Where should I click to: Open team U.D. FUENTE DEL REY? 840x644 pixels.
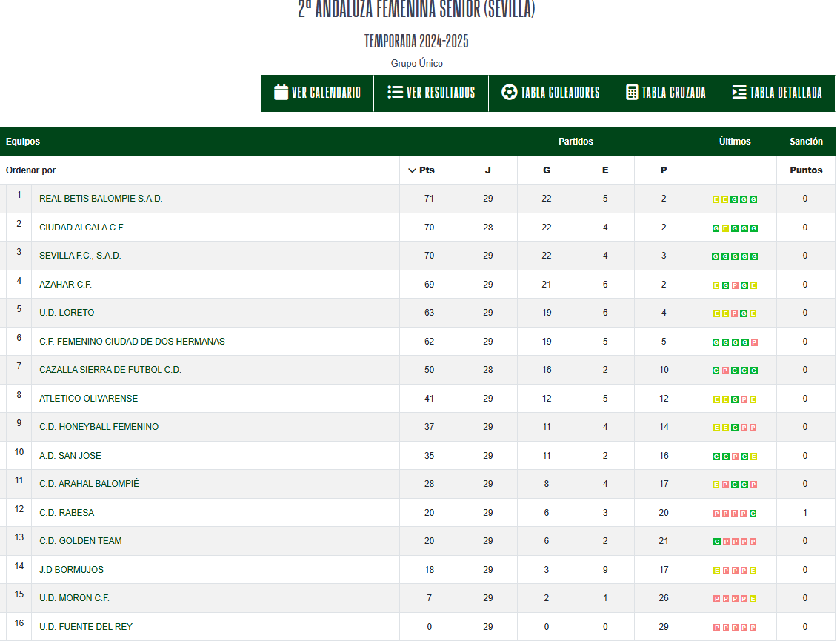pos(86,628)
